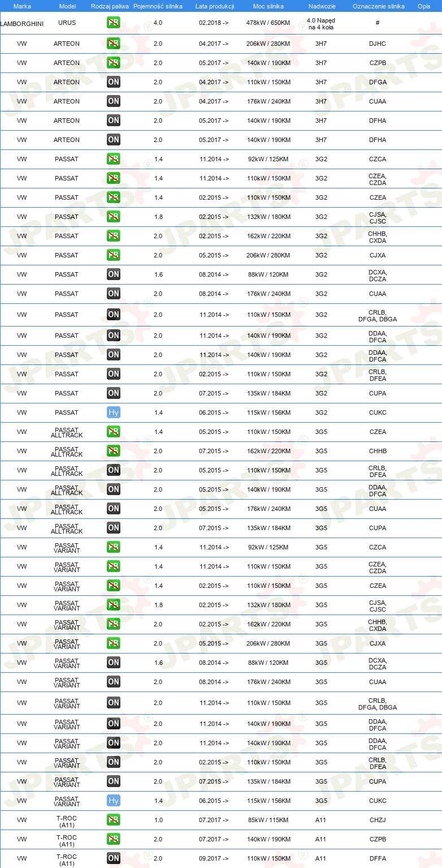Click the 4.0 Napęd na 4 koła body cell
442x868 pixels.
pos(321,23)
